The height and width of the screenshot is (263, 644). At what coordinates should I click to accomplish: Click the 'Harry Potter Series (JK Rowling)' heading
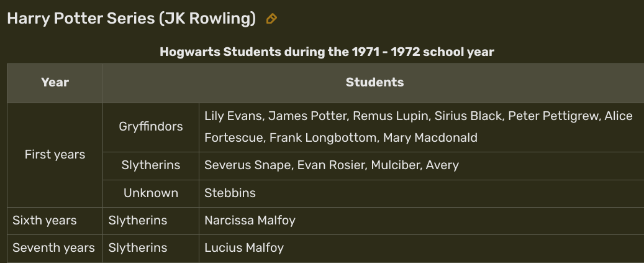131,19
